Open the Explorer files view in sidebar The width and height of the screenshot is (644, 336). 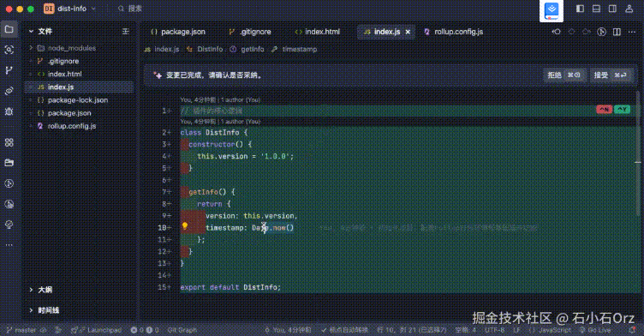coord(9,30)
